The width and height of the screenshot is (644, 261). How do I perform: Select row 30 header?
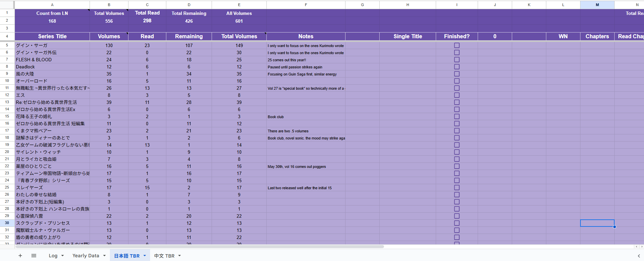(x=7, y=223)
